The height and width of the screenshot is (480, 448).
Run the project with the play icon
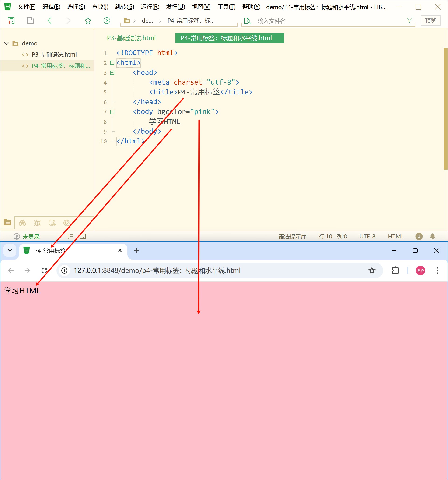[x=107, y=21]
